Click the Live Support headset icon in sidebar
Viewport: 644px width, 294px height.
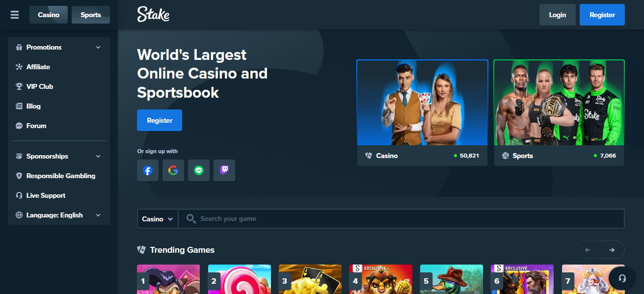pos(19,195)
